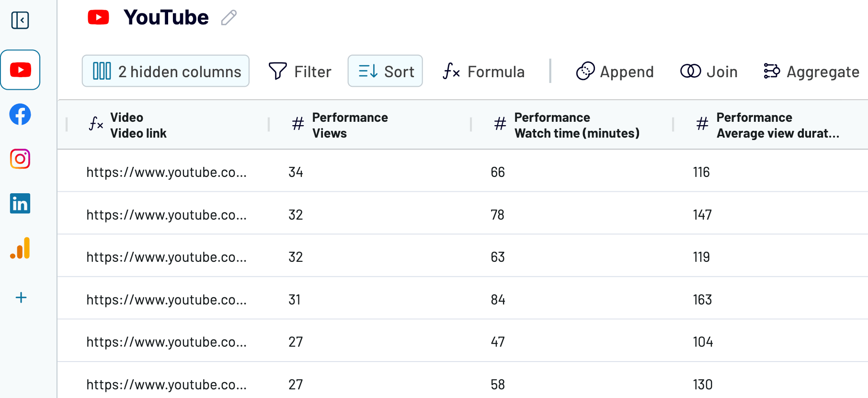
Task: Open the YouTube link in the row with 47 watch minutes
Action: (x=167, y=342)
